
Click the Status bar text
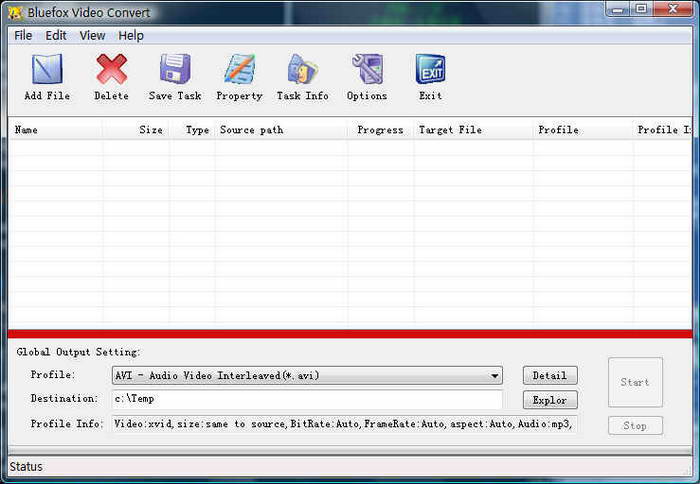pyautogui.click(x=26, y=467)
